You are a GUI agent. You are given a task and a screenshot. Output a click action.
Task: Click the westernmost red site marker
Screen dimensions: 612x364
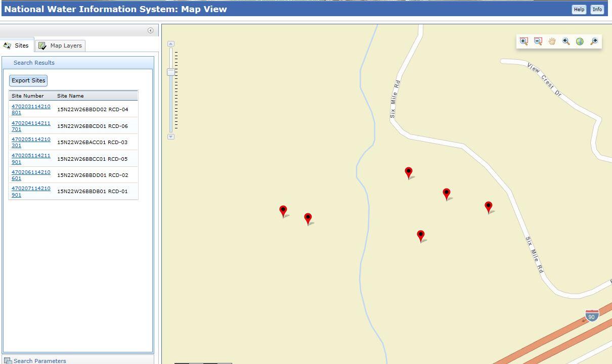click(283, 211)
